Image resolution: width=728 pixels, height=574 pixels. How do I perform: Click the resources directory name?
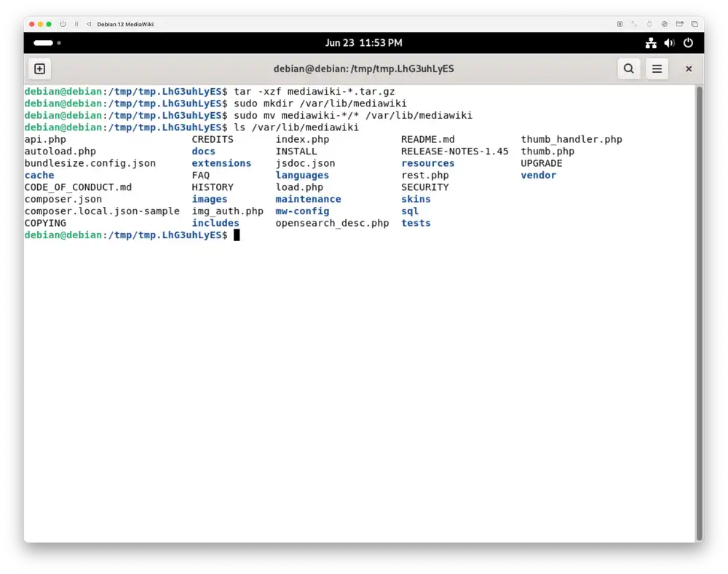428,163
